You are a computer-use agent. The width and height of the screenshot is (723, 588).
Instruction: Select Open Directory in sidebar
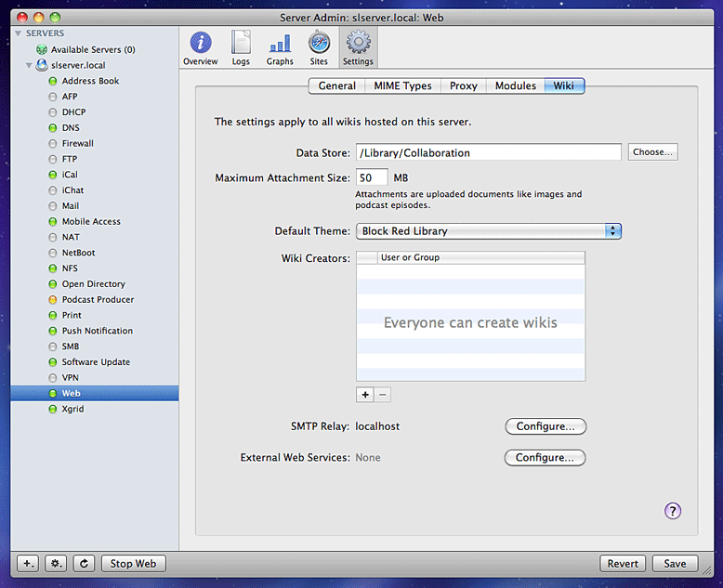(x=94, y=284)
